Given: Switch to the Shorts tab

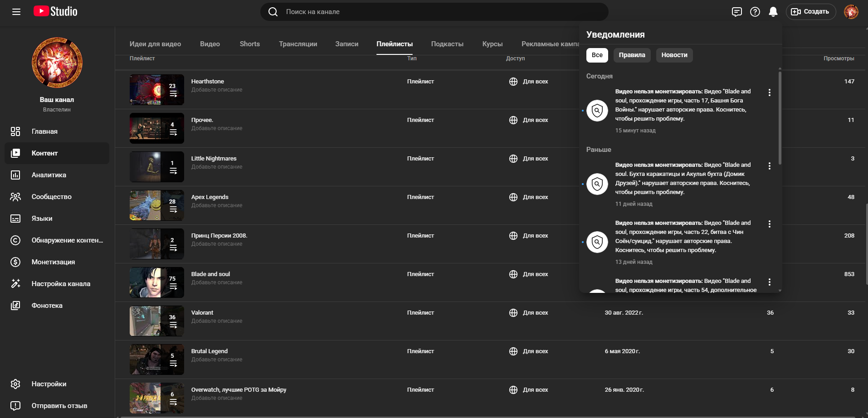Looking at the screenshot, I should click(x=249, y=44).
